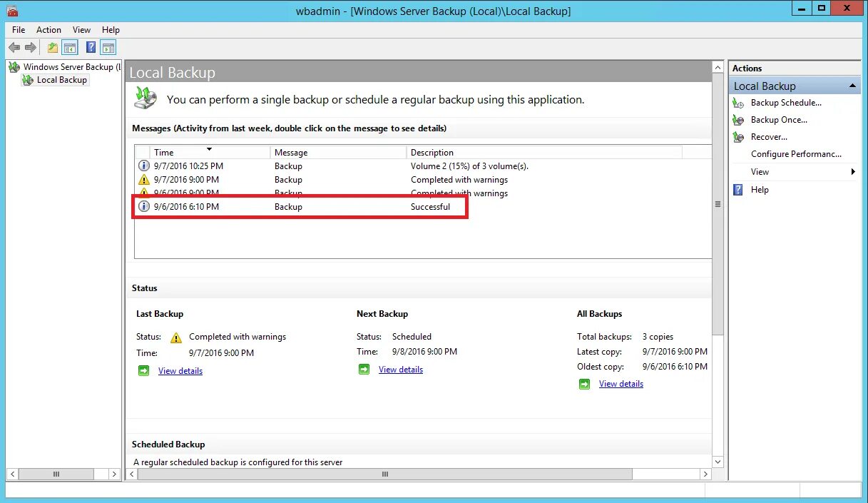Screen dimensions: 868x503
Task: Sort by Message column header
Action: coord(339,152)
